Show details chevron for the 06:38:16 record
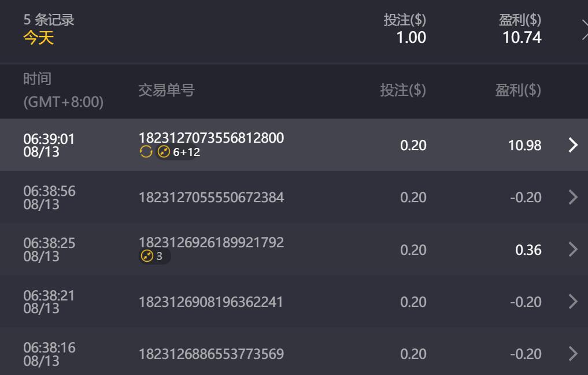Screen dimensions: 588x375 (x=573, y=354)
